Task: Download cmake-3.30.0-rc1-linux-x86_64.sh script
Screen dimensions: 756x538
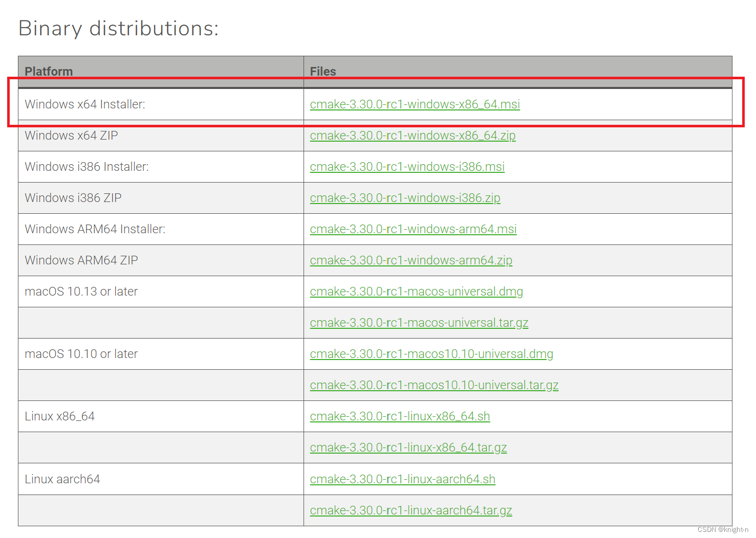Action: 400,416
